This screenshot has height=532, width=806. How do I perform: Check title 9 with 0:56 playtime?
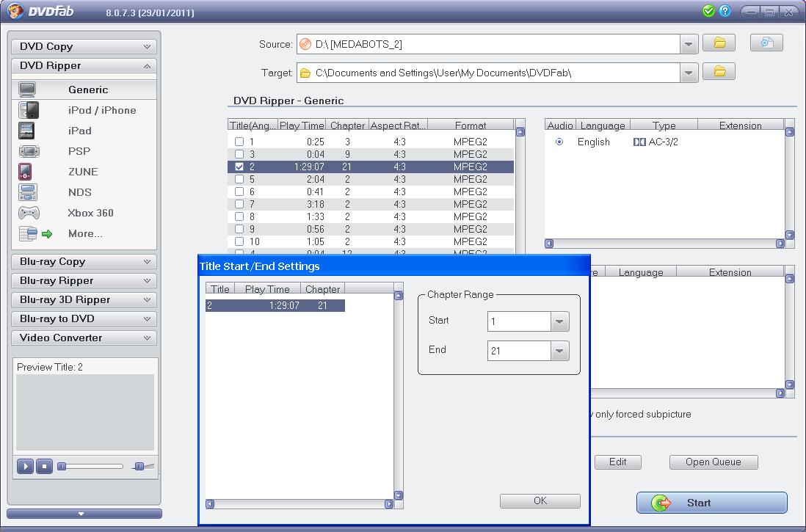239,229
